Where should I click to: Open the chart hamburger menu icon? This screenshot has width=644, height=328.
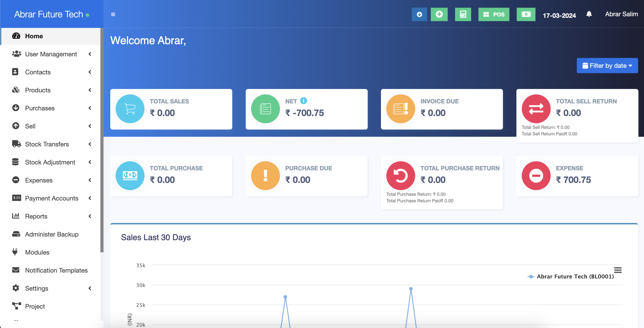[x=618, y=270]
